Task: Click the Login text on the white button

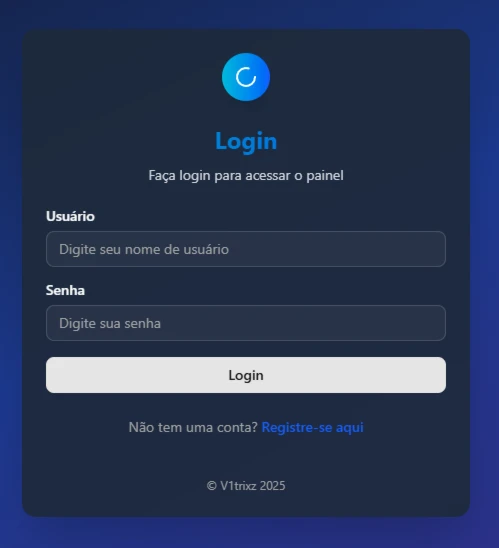Action: pos(246,375)
